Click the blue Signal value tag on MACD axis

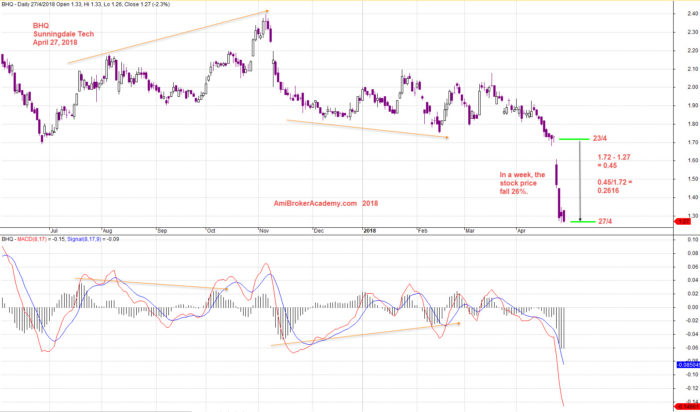tap(688, 365)
